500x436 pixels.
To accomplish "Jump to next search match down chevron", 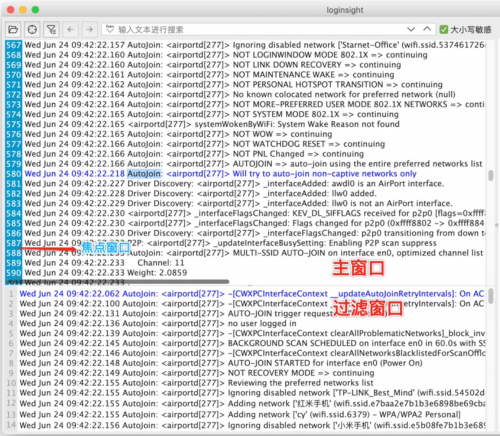I will [x=411, y=29].
